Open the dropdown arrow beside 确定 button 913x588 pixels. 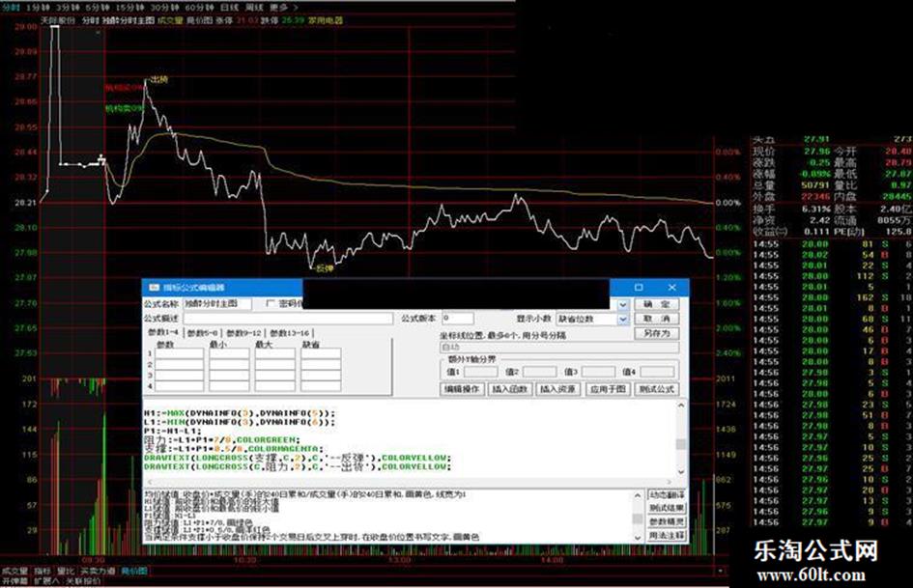[623, 304]
